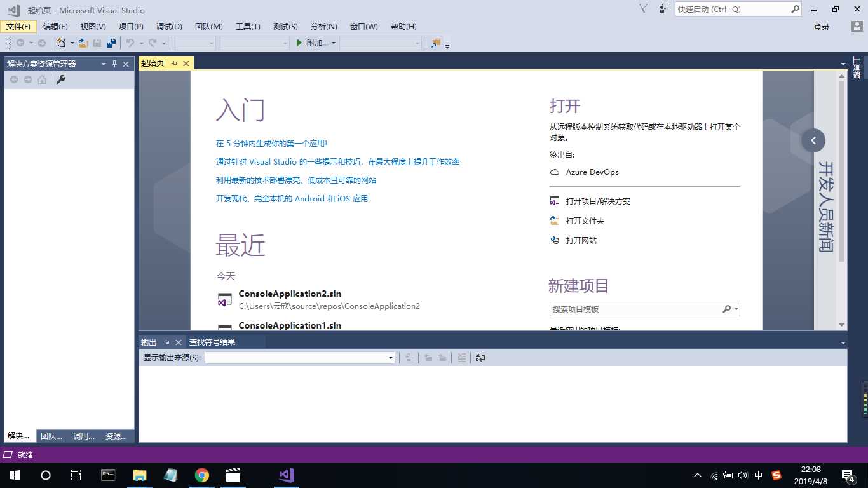This screenshot has width=868, height=488.
Task: Switch to the 资源 tab in left panel
Action: [x=116, y=436]
